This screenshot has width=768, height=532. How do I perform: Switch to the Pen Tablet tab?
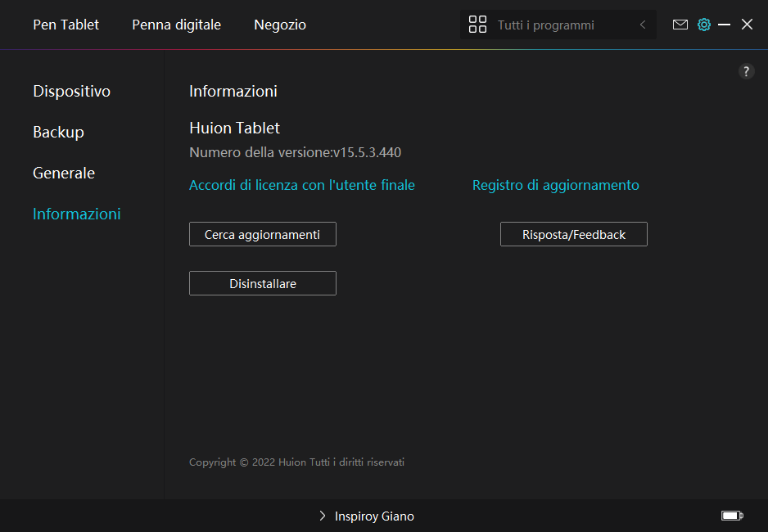point(66,25)
